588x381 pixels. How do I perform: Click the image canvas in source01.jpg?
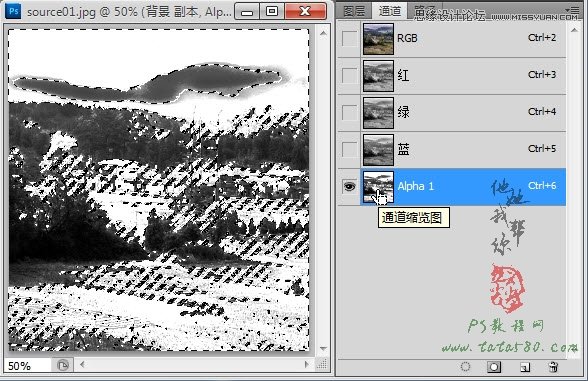pos(159,190)
